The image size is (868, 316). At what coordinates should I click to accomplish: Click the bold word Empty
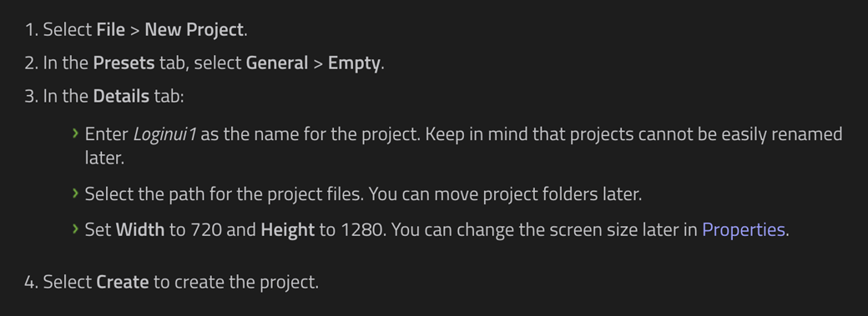354,63
